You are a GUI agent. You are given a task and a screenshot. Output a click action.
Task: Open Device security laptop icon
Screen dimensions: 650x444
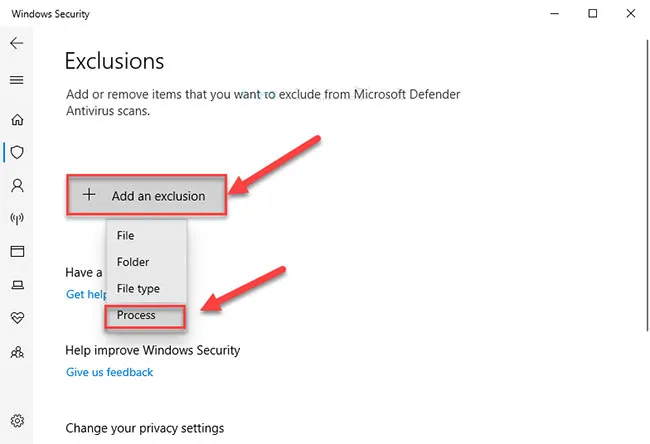[x=16, y=284]
